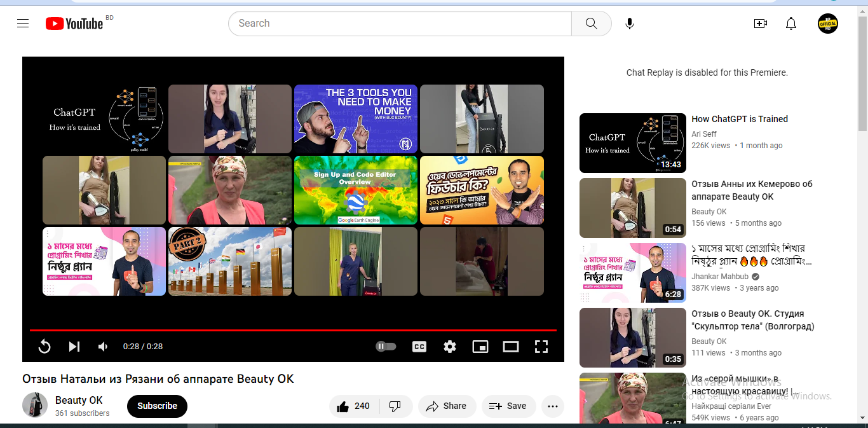Mute the player volume
The width and height of the screenshot is (868, 428).
[x=103, y=347]
